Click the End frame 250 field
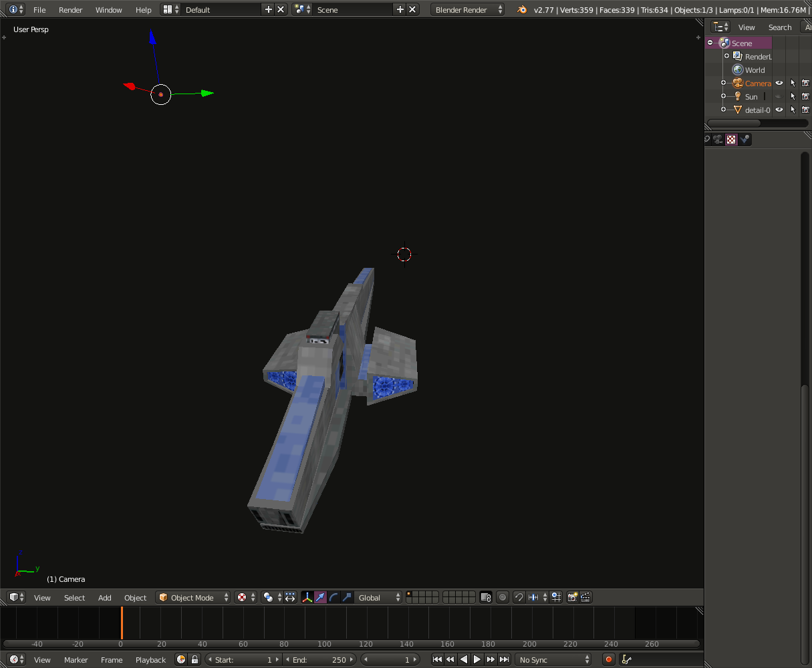 coord(321,660)
